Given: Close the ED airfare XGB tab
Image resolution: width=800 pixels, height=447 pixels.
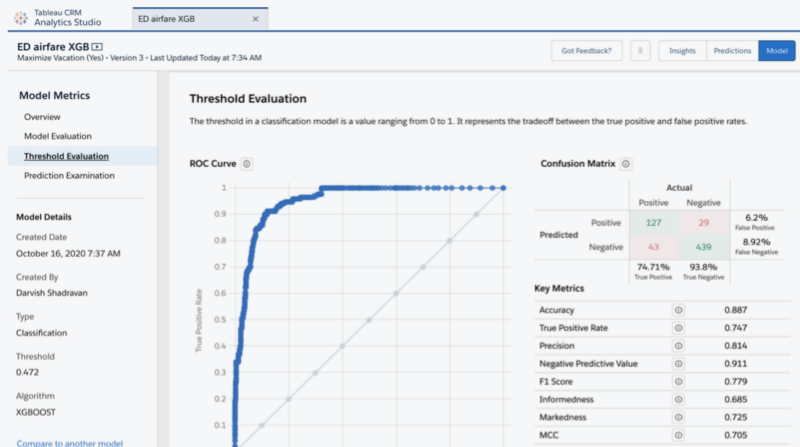Looking at the screenshot, I should pyautogui.click(x=256, y=18).
